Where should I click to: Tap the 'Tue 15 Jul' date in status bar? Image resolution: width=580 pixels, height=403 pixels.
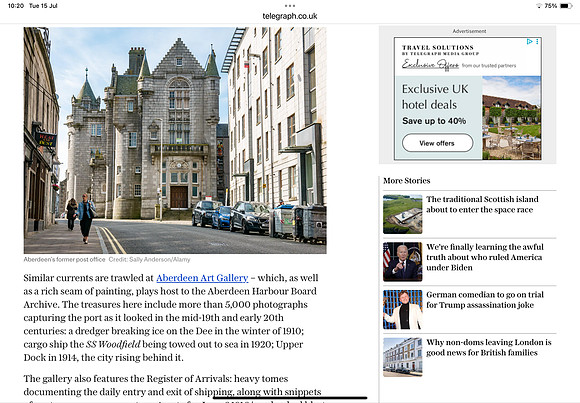[43, 6]
